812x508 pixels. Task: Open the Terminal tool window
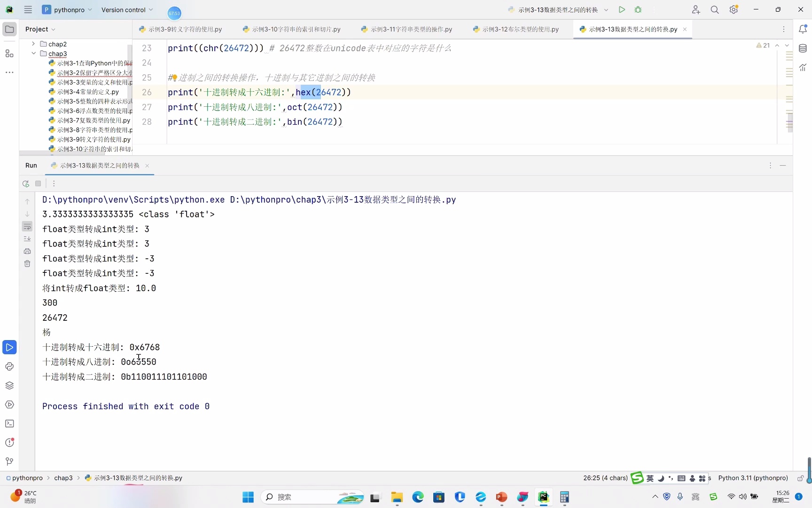point(9,423)
